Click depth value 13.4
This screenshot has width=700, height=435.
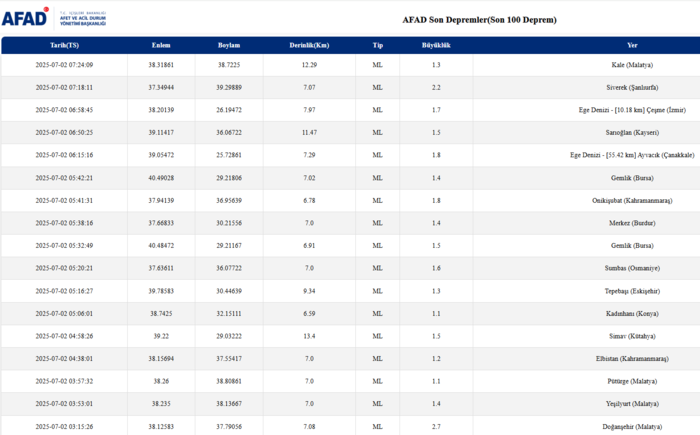[309, 336]
